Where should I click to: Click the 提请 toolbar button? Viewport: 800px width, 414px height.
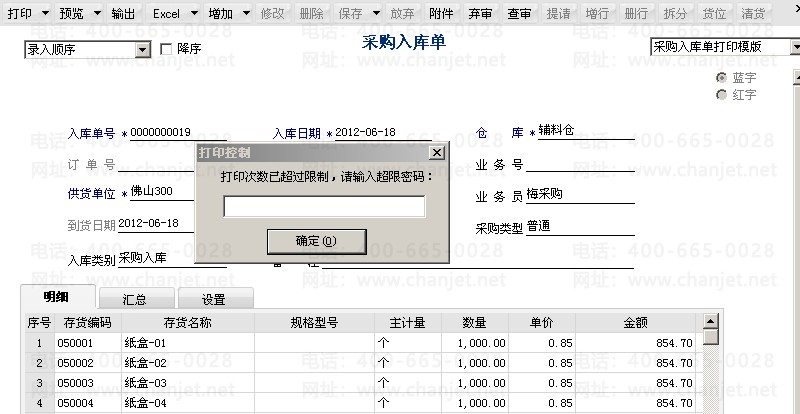558,14
